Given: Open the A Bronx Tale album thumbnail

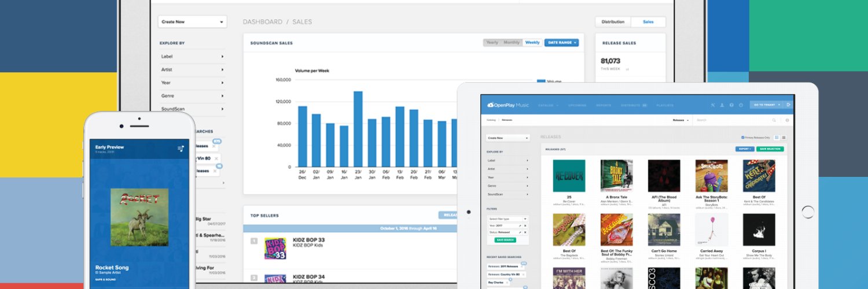Looking at the screenshot, I should [616, 176].
